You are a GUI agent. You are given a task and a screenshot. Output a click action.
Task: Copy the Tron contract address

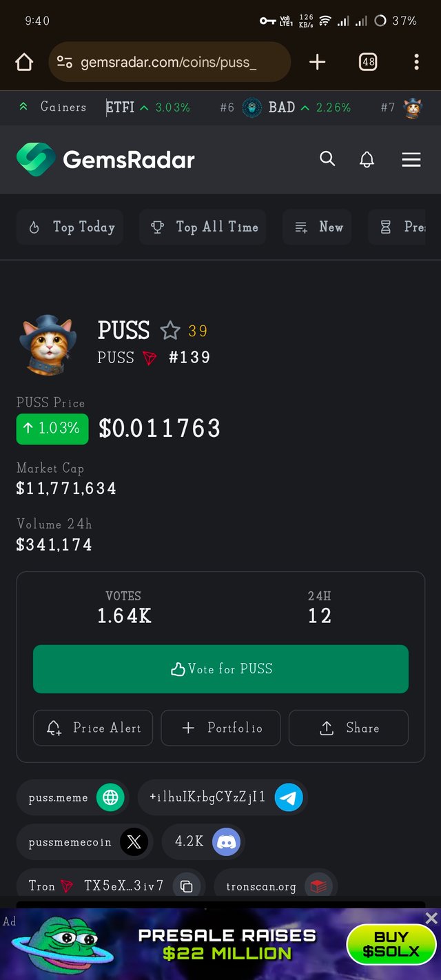(186, 886)
